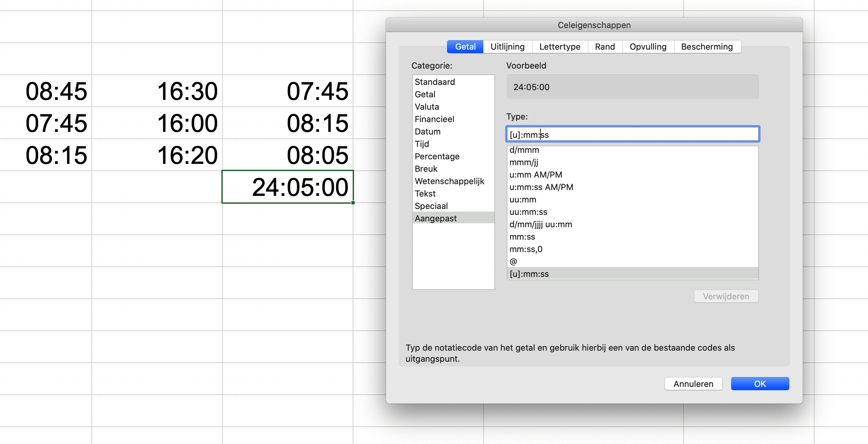Viewport: 868px width, 444px height.
Task: Confirm the dialog with OK
Action: click(760, 384)
